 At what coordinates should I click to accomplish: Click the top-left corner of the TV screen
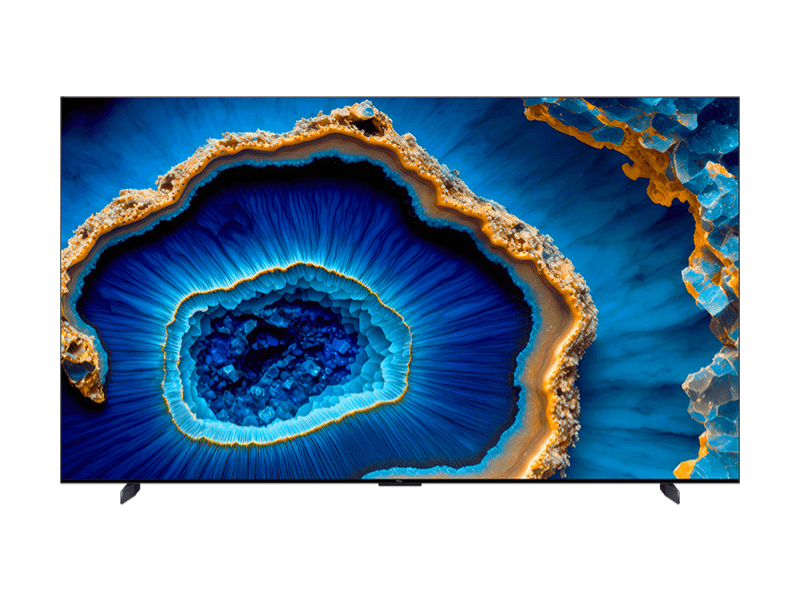click(64, 100)
